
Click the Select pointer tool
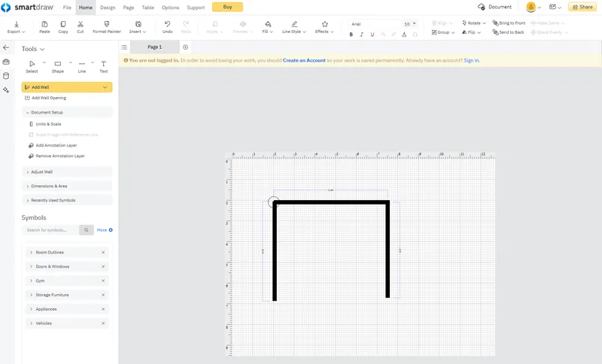pyautogui.click(x=32, y=66)
